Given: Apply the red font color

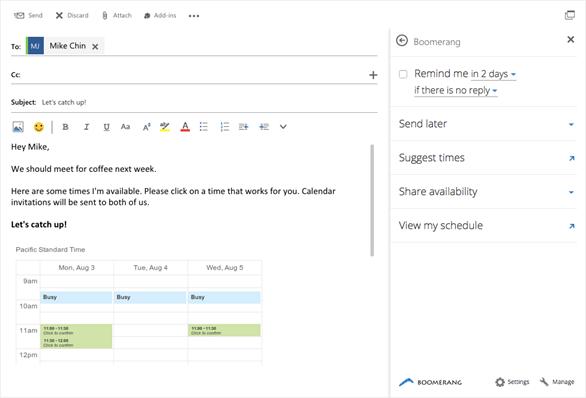Looking at the screenshot, I should 185,127.
